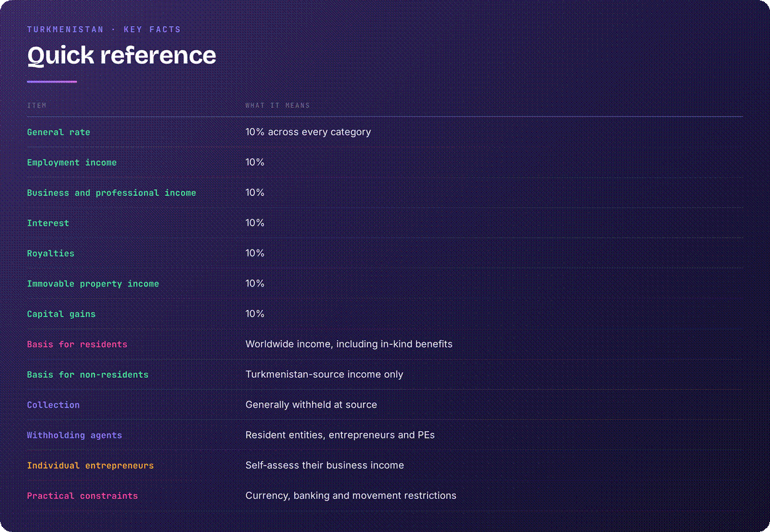Select the General rate row label
The height and width of the screenshot is (532, 770).
[x=58, y=132]
